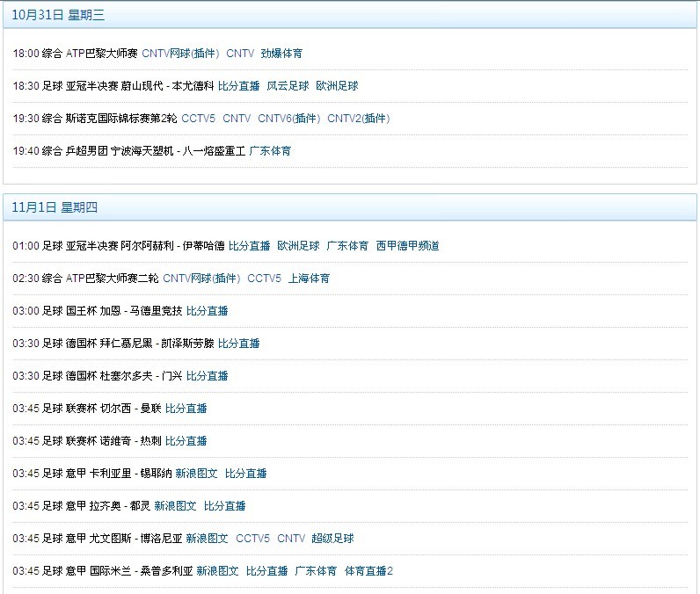Click 新浪图文 for 卡利亚里 - 锡耶纳
Viewport: 700px width, 594px height.
[x=197, y=474]
